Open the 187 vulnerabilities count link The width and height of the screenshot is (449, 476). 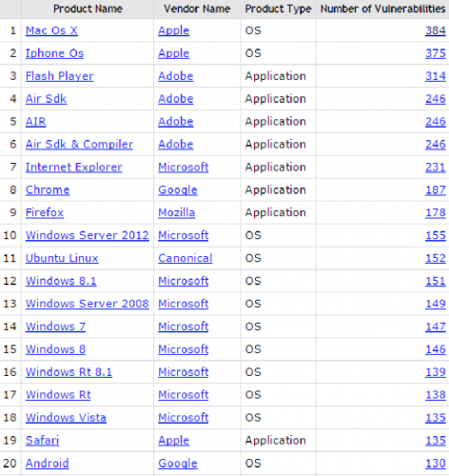(436, 189)
